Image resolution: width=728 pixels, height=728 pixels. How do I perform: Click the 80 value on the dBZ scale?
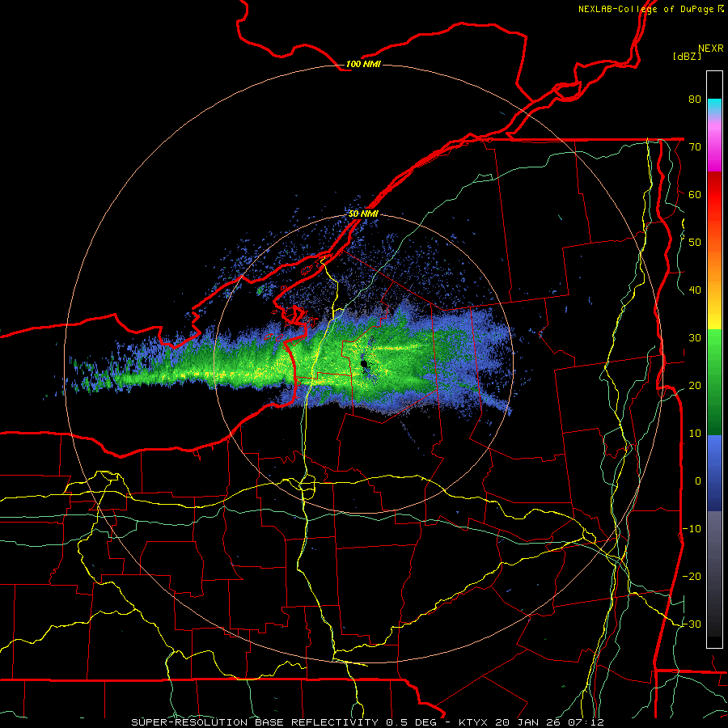coord(695,99)
